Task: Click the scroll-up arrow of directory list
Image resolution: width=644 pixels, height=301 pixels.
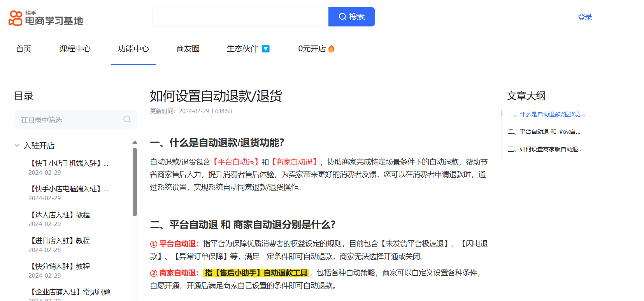Action: [x=135, y=142]
